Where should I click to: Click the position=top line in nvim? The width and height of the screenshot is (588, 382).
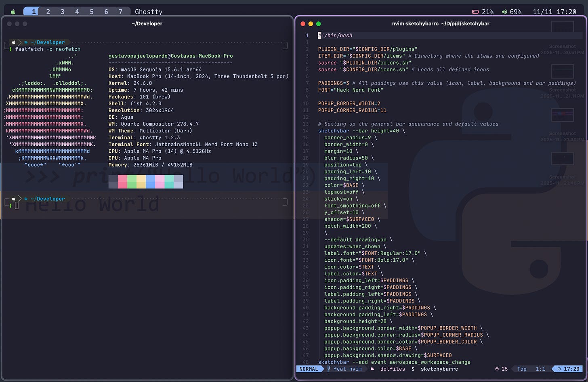click(346, 165)
